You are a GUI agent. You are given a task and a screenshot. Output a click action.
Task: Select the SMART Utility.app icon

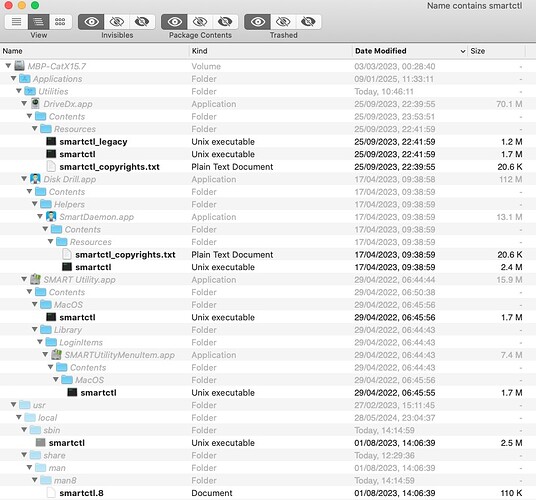click(x=35, y=279)
